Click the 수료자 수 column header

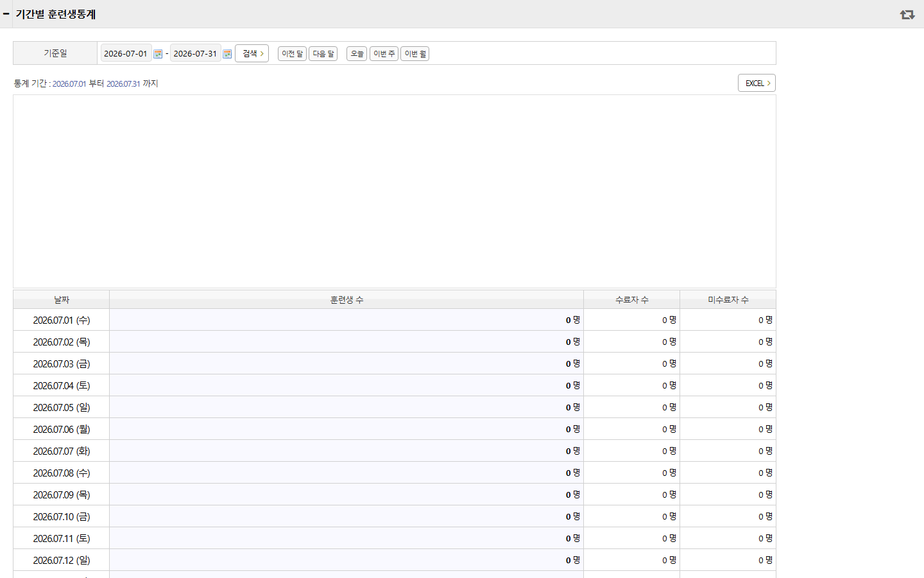point(632,300)
